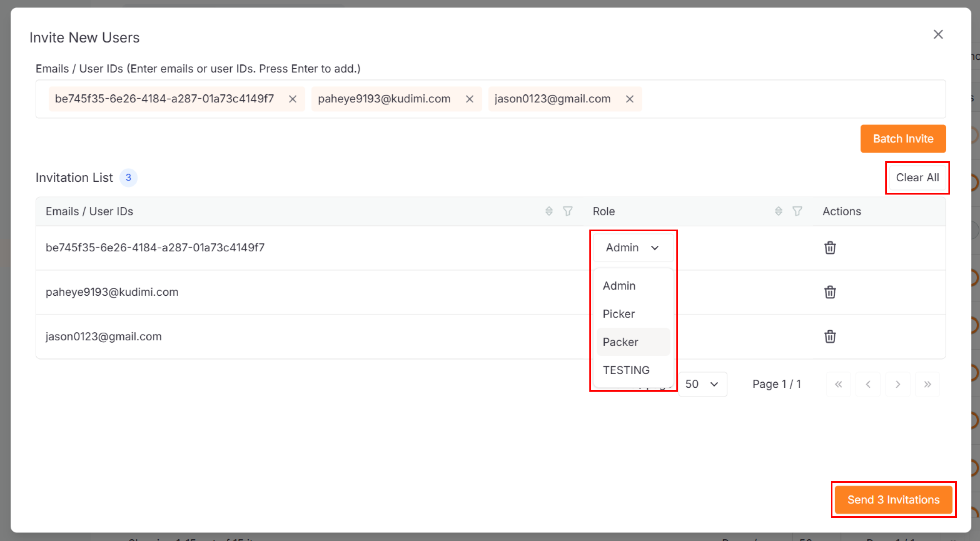Viewport: 980px width, 541px height.
Task: Select Packer role option
Action: (620, 342)
